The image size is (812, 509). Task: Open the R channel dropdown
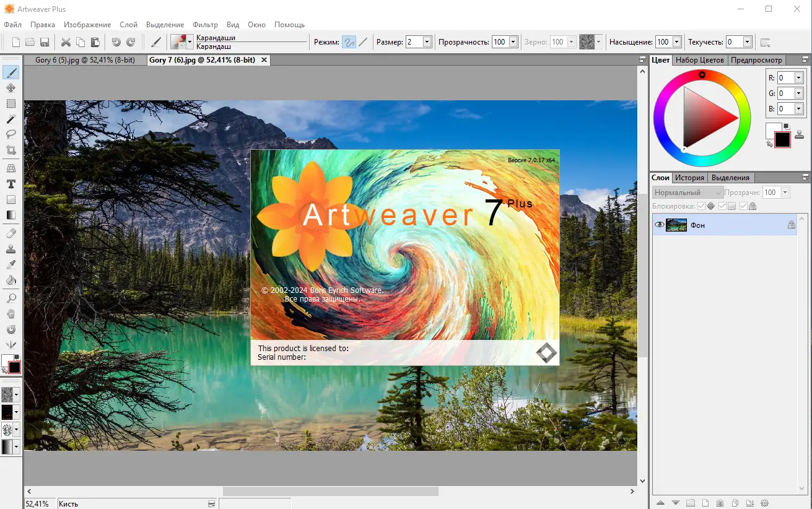coord(798,78)
